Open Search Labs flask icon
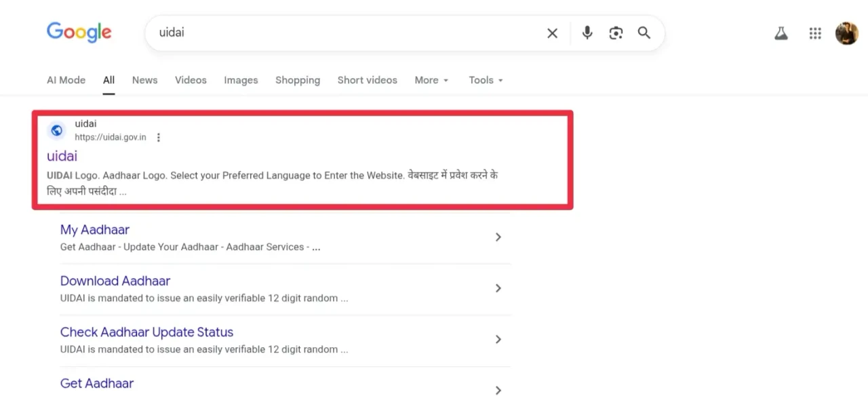 tap(781, 33)
